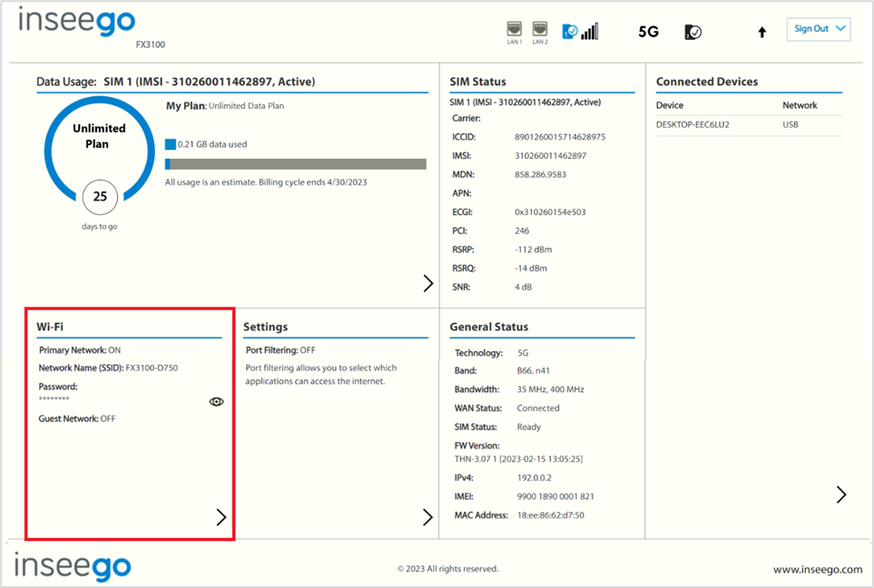Click the Carrier label in SIM Status

[x=466, y=118]
